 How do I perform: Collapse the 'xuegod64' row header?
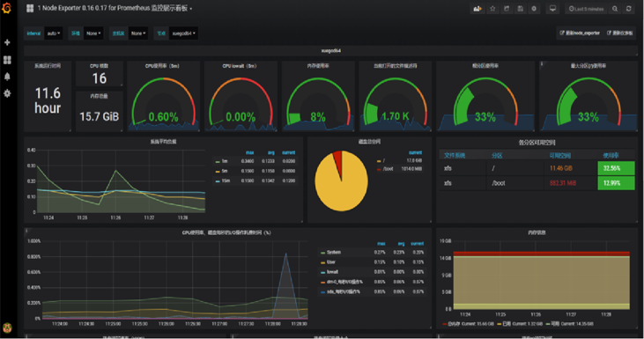pyautogui.click(x=330, y=51)
